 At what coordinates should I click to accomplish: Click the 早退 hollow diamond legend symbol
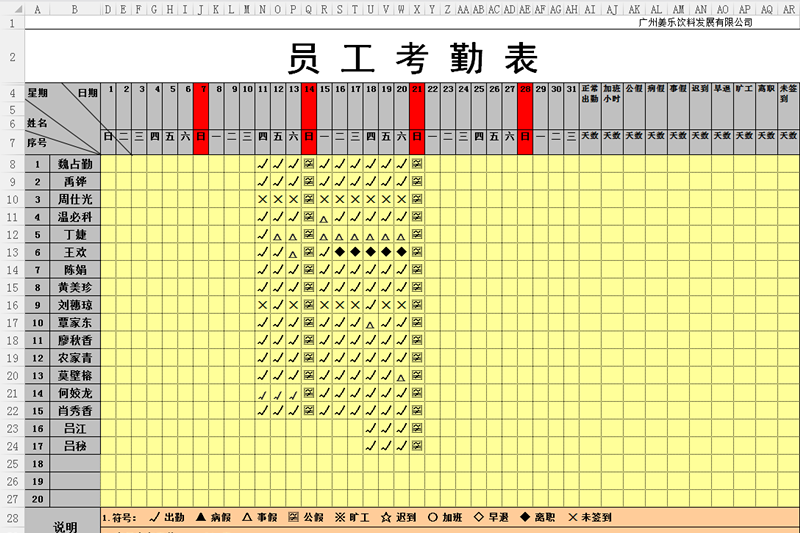(x=478, y=518)
